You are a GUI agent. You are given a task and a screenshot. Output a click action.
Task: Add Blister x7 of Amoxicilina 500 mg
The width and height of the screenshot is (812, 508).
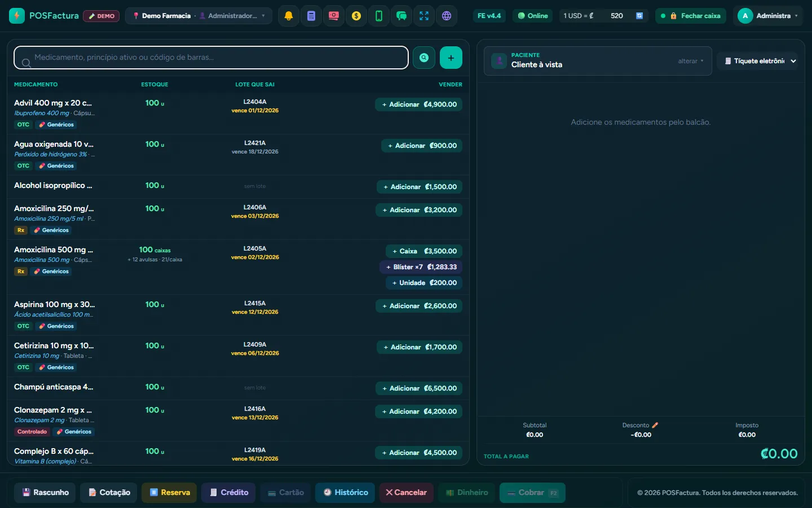421,267
